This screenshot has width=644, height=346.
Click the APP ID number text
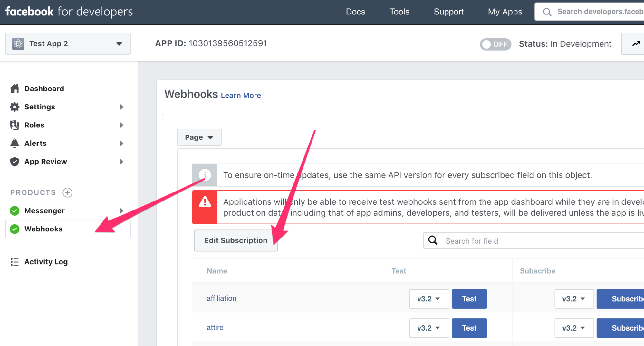click(228, 43)
